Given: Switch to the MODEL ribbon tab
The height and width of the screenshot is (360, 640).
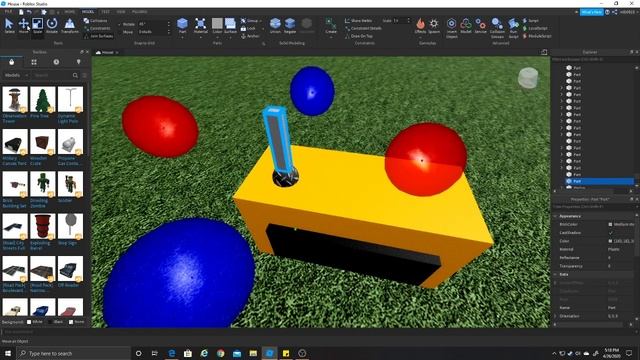Looking at the screenshot, I should (x=88, y=12).
